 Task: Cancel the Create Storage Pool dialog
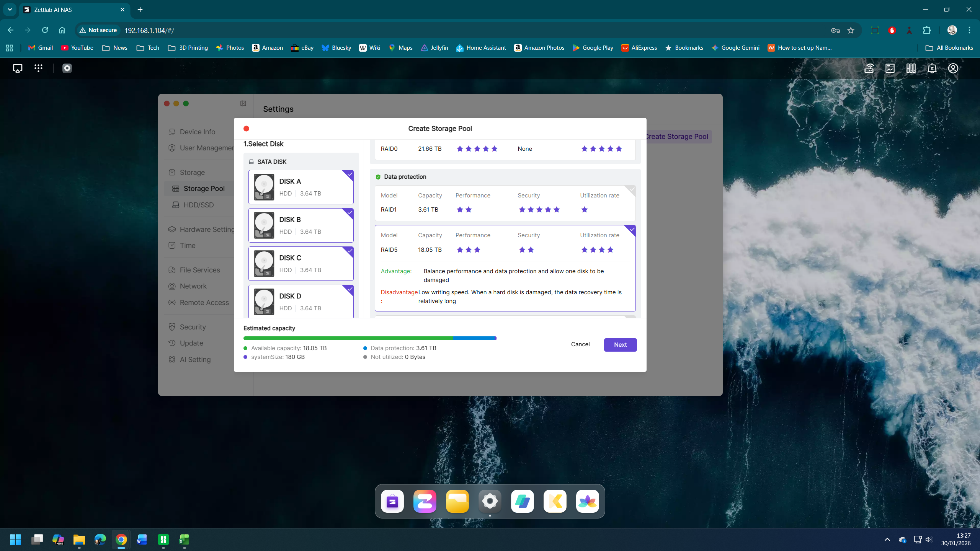(580, 344)
